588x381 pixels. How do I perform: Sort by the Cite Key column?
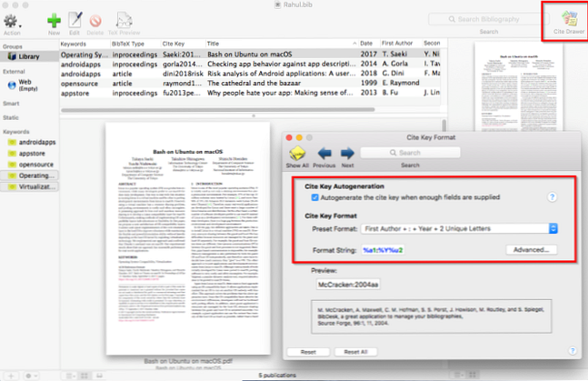pos(183,44)
